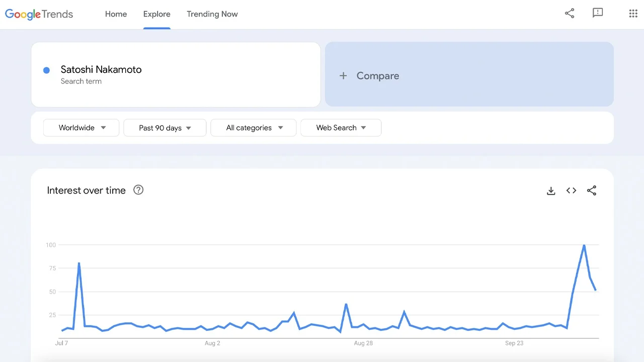Click the send feedback icon
Image resolution: width=644 pixels, height=362 pixels.
(x=598, y=14)
